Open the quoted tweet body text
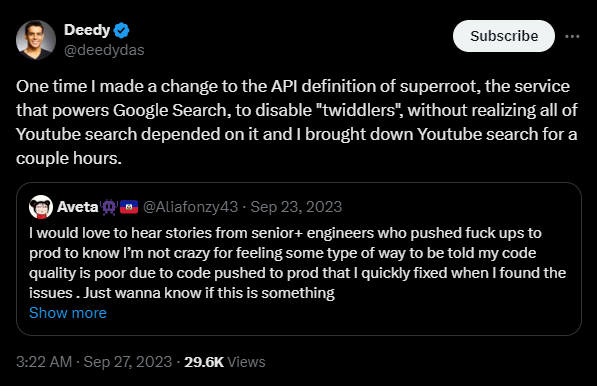The image size is (597, 386). click(297, 263)
